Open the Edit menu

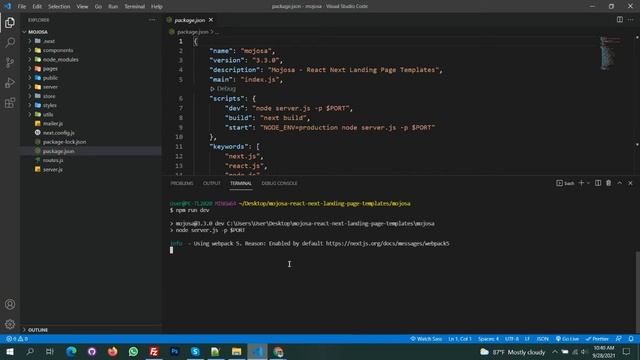point(37,7)
